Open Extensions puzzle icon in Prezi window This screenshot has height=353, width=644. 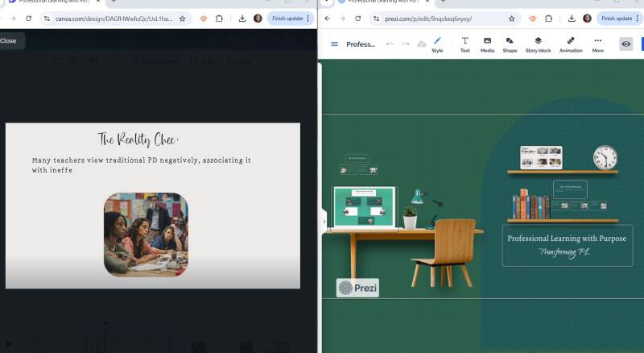(549, 19)
